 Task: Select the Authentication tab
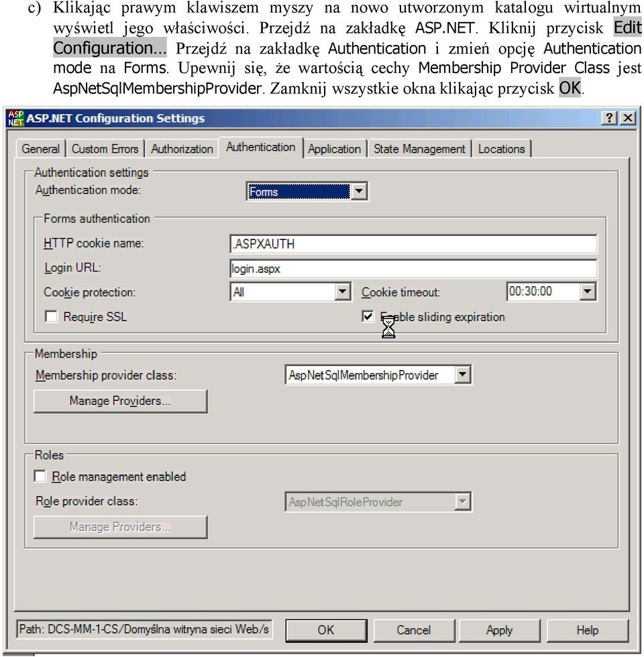(260, 147)
